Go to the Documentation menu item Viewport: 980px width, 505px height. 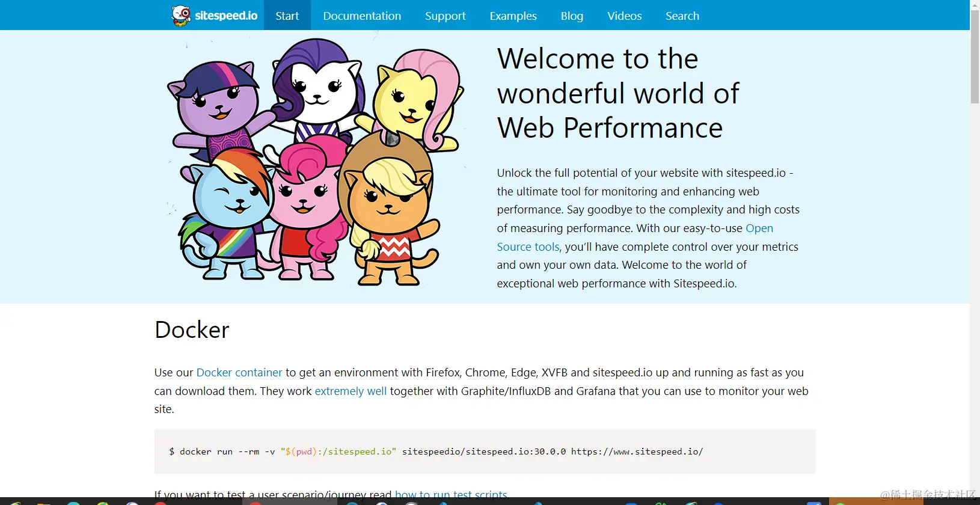(362, 16)
